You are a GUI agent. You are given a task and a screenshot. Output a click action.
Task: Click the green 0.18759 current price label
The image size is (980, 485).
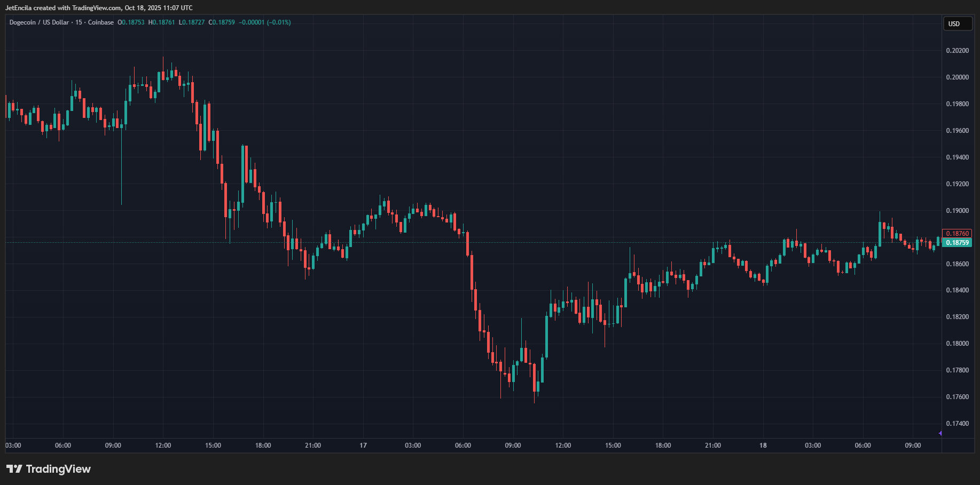(957, 243)
